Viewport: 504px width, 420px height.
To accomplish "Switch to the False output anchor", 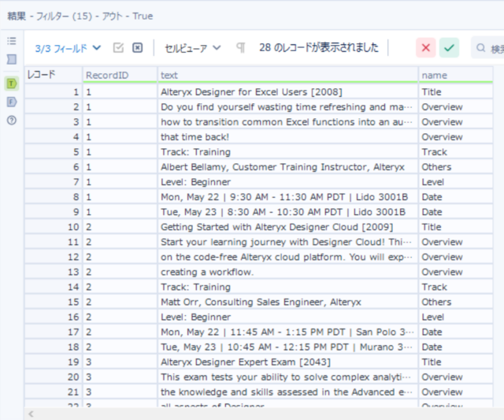I will pos(11,102).
